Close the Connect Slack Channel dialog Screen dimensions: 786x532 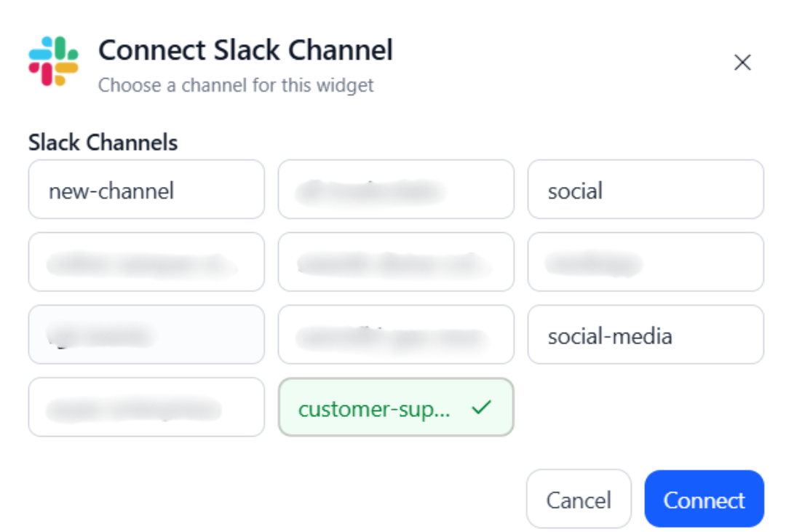point(742,63)
